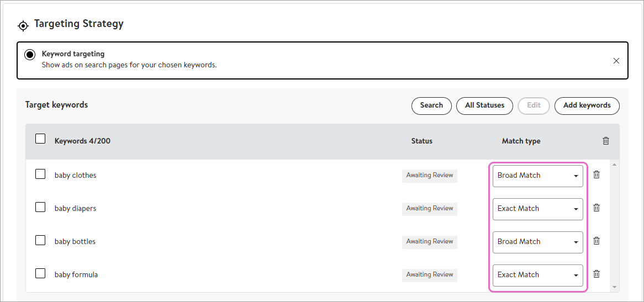Tick the baby clothes checkbox
The image size is (644, 302).
pyautogui.click(x=40, y=174)
